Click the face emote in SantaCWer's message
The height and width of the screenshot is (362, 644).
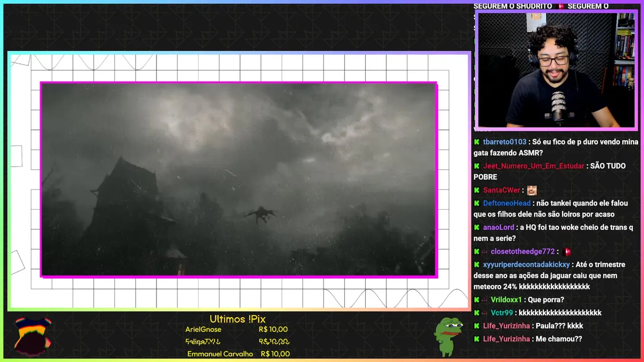[532, 191]
